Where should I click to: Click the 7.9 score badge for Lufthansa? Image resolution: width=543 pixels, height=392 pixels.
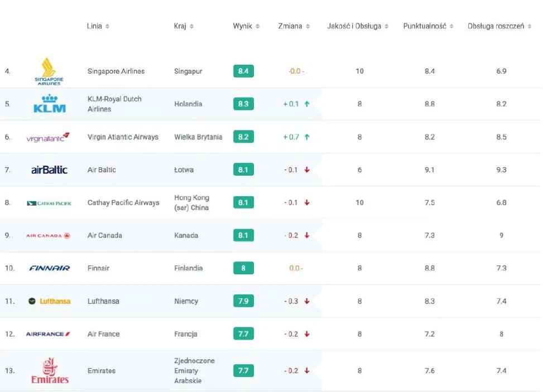[x=243, y=301]
